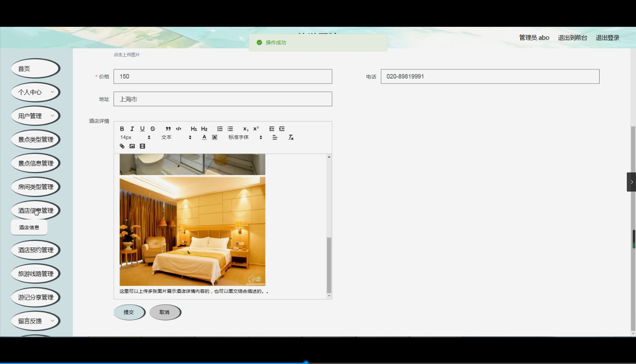Click the editor scrollbar up arrow
636x364 pixels.
[329, 157]
